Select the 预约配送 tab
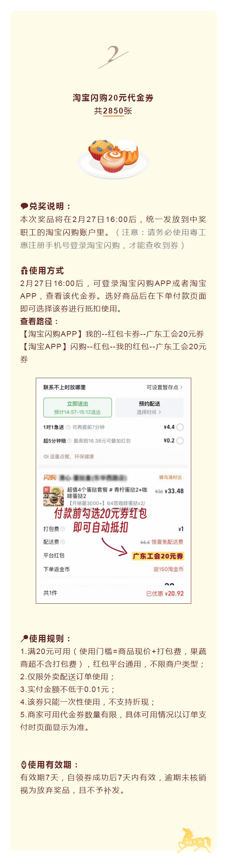227x868 pixels. tap(149, 407)
